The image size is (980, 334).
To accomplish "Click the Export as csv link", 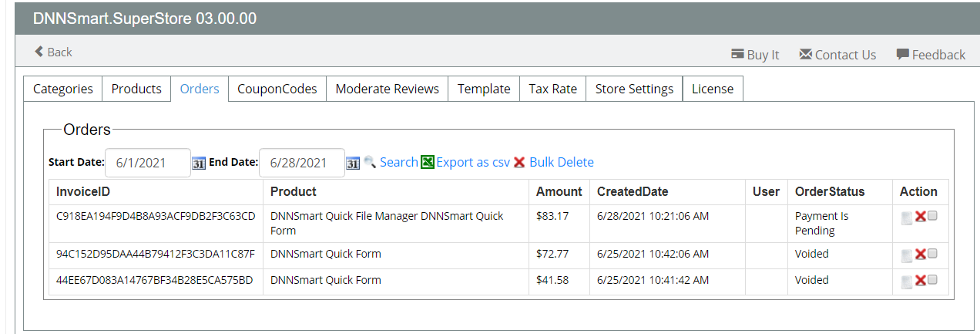I will pos(473,162).
